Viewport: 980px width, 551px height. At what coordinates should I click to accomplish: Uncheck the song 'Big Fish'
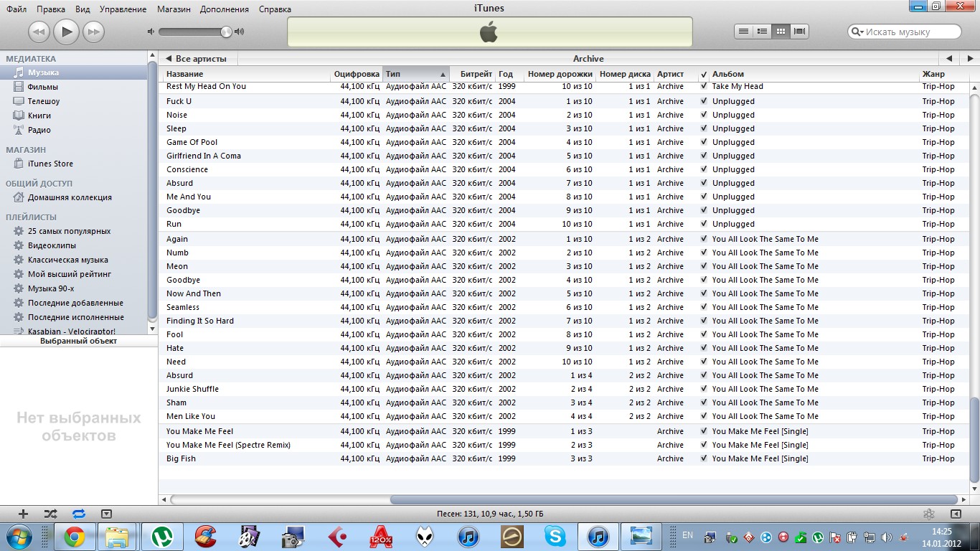click(x=704, y=458)
